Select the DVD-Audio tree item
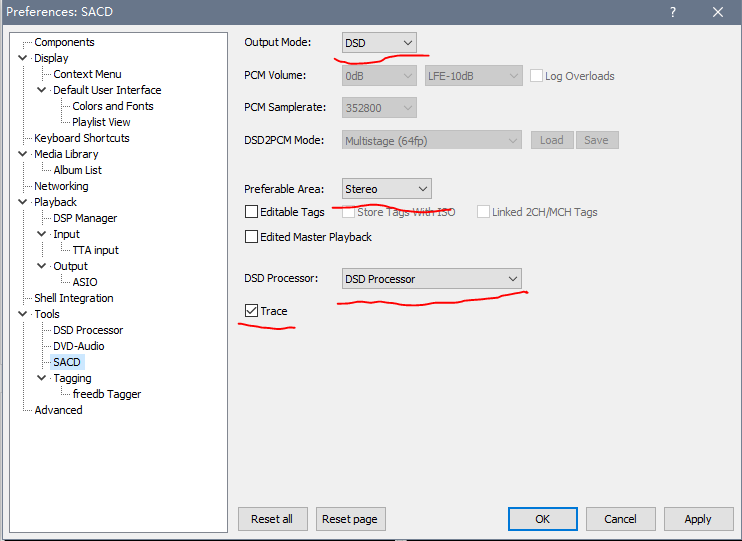The image size is (742, 541). 78,346
